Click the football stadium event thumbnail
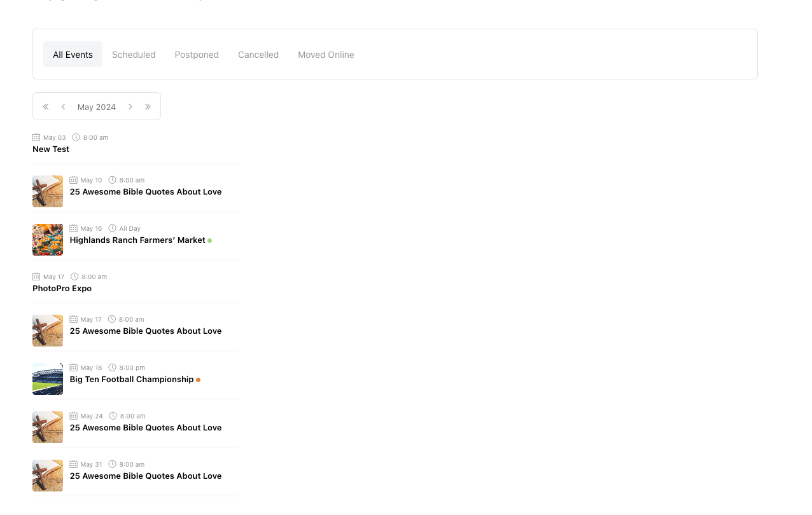 click(x=48, y=379)
